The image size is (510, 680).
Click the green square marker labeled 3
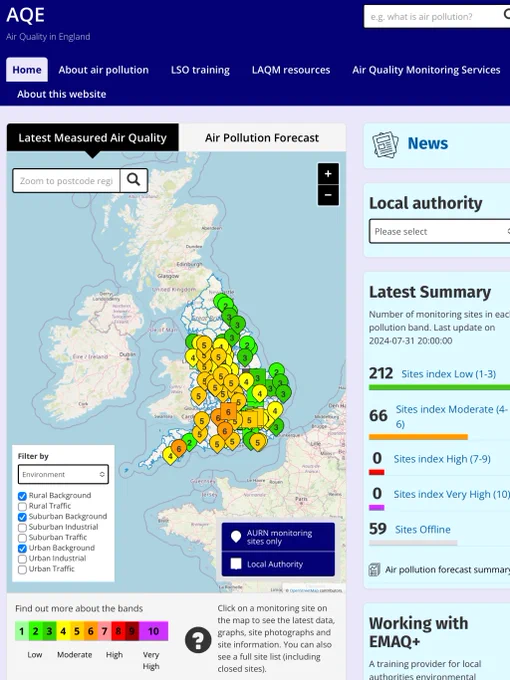257,378
